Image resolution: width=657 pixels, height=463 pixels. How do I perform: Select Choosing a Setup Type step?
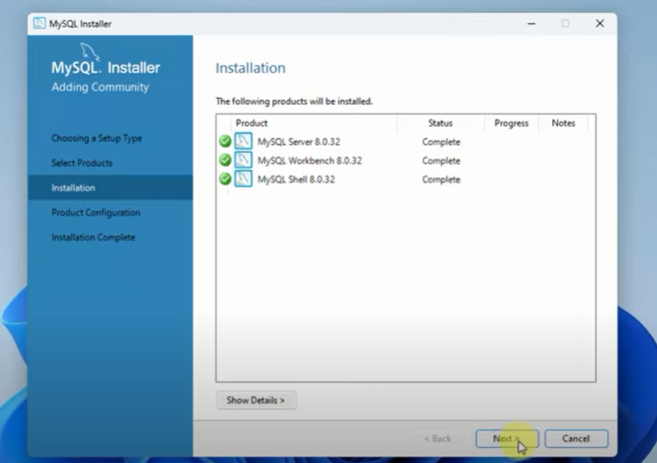(x=97, y=138)
